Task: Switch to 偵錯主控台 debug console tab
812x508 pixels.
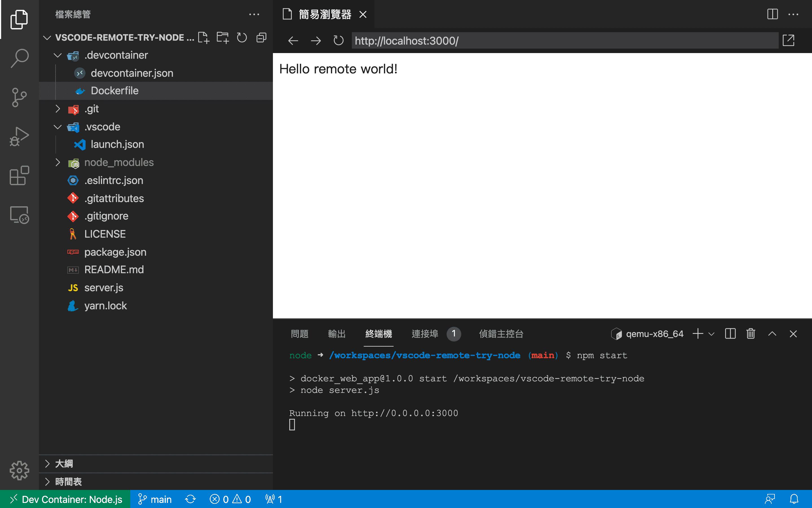Action: pyautogui.click(x=501, y=334)
